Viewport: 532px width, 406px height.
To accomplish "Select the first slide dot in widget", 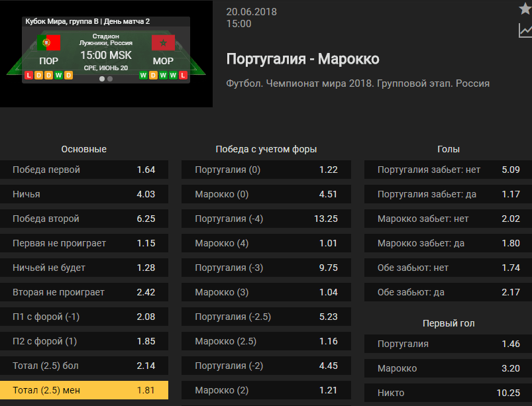I will [102, 79].
